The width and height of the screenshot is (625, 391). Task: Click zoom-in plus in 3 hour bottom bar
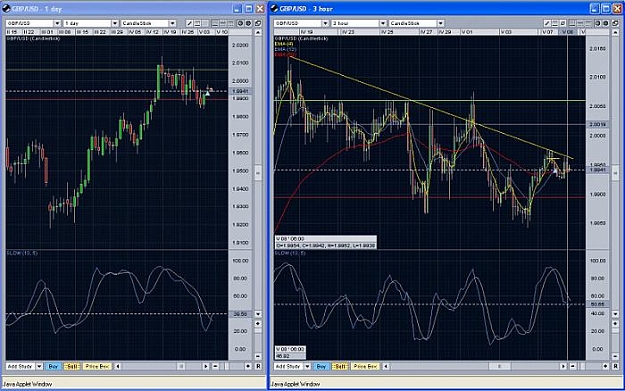[x=605, y=366]
